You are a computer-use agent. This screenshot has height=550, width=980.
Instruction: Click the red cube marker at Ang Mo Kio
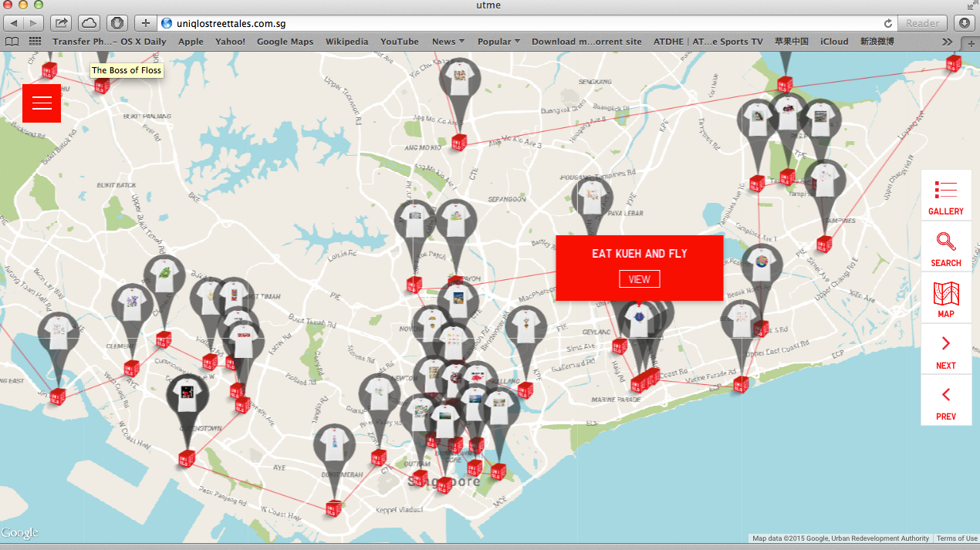point(459,143)
